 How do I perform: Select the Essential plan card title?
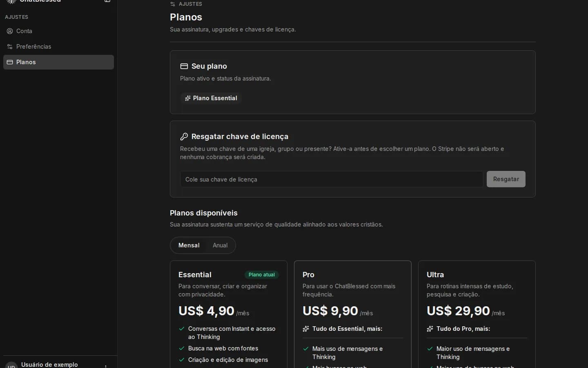pyautogui.click(x=195, y=275)
